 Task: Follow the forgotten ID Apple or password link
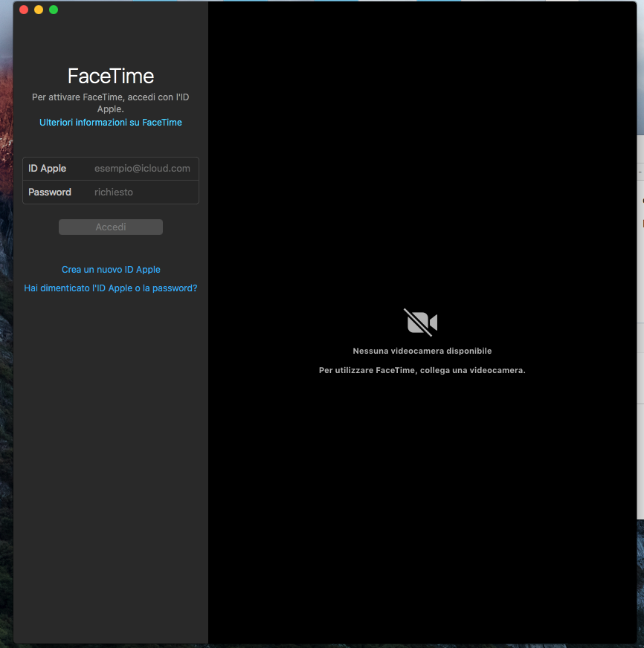click(111, 288)
